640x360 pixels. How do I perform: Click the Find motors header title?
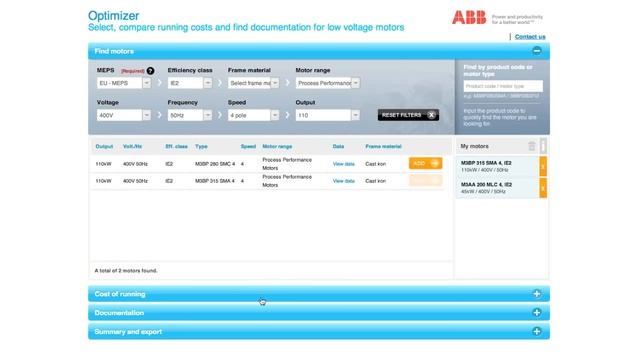[x=114, y=51]
